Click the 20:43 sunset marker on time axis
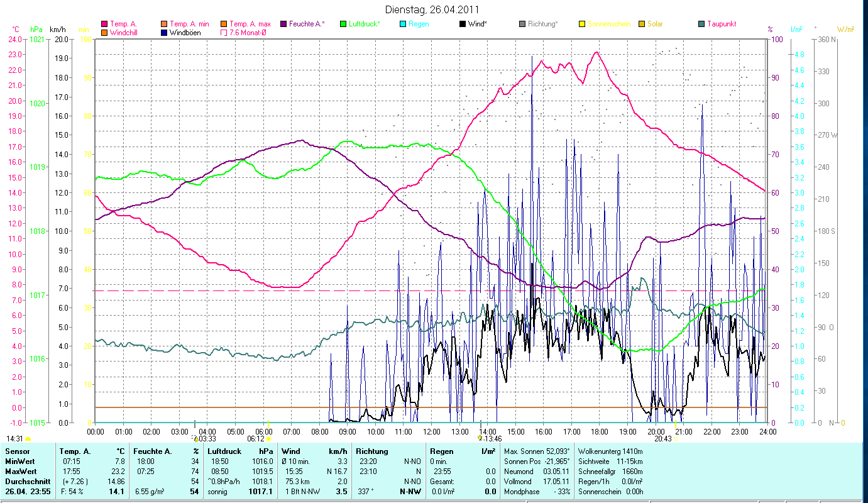868x503 pixels. tap(664, 439)
